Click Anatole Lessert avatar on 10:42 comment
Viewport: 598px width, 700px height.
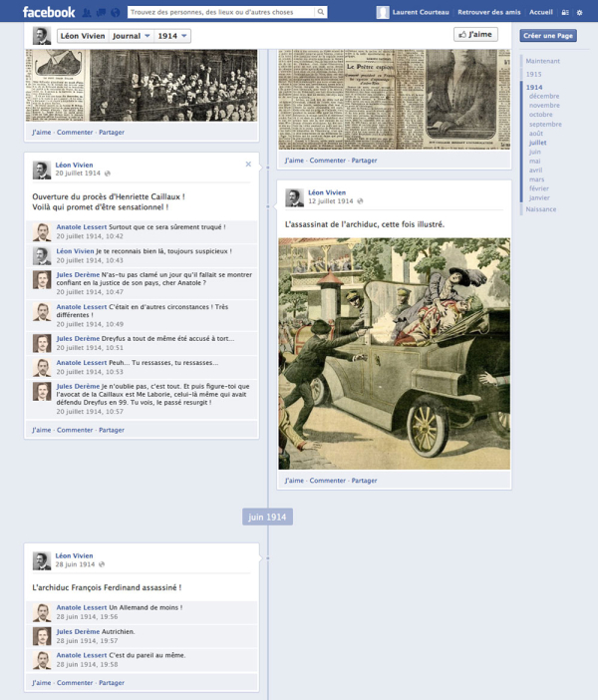pos(42,232)
